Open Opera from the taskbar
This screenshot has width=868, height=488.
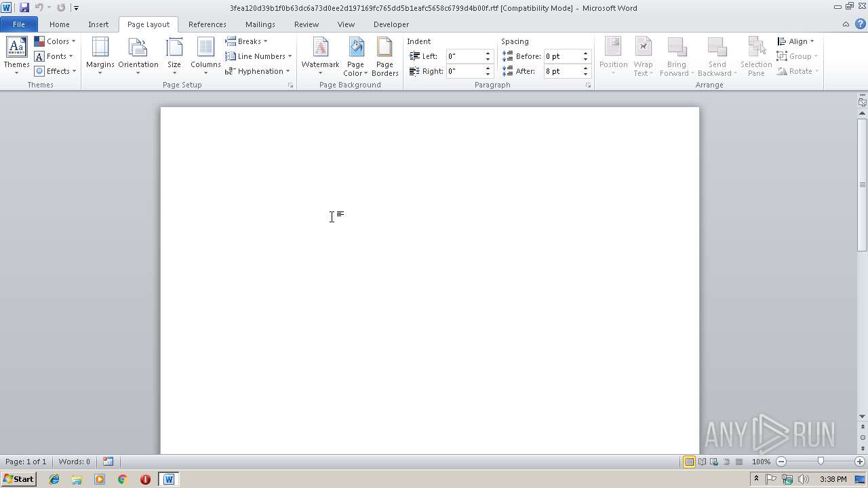tap(145, 479)
